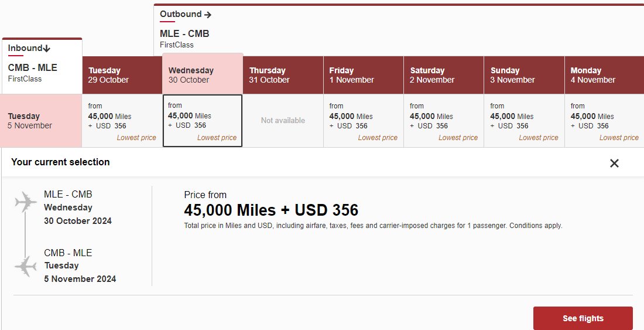The width and height of the screenshot is (644, 330).
Task: Select the Tuesday 29 October column header
Action: point(122,75)
